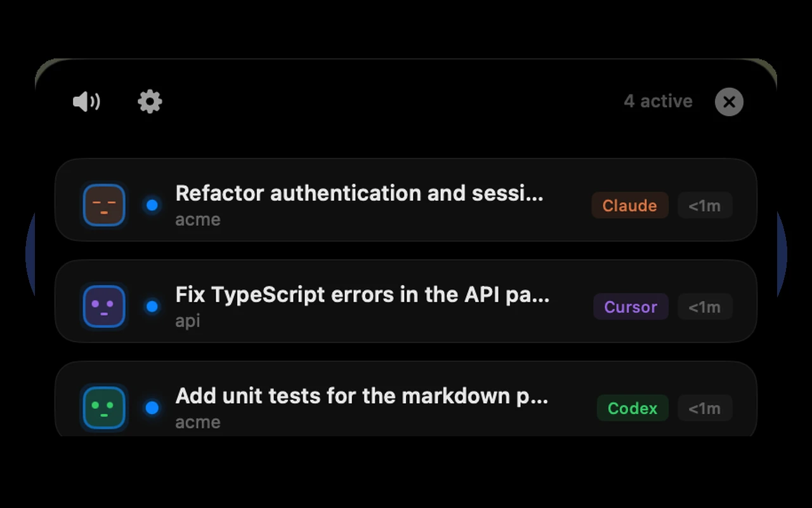This screenshot has height=508, width=812.
Task: Click the orange Claude agent face avatar
Action: click(104, 205)
